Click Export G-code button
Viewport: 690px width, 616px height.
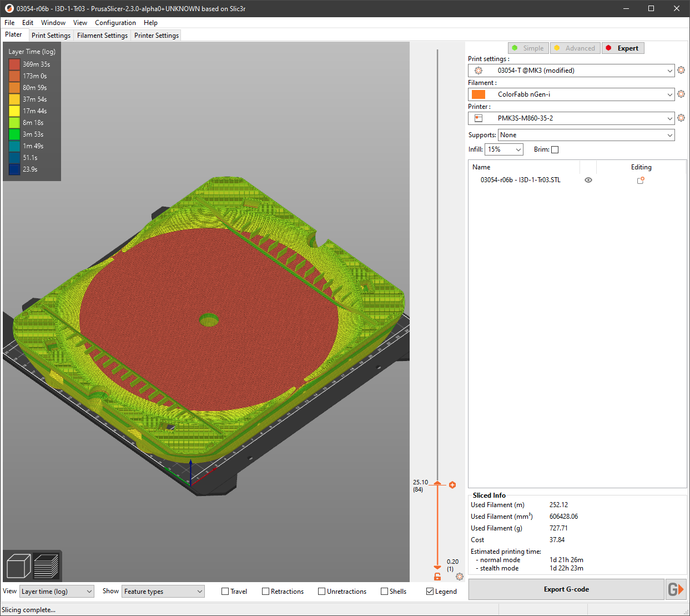click(x=566, y=589)
